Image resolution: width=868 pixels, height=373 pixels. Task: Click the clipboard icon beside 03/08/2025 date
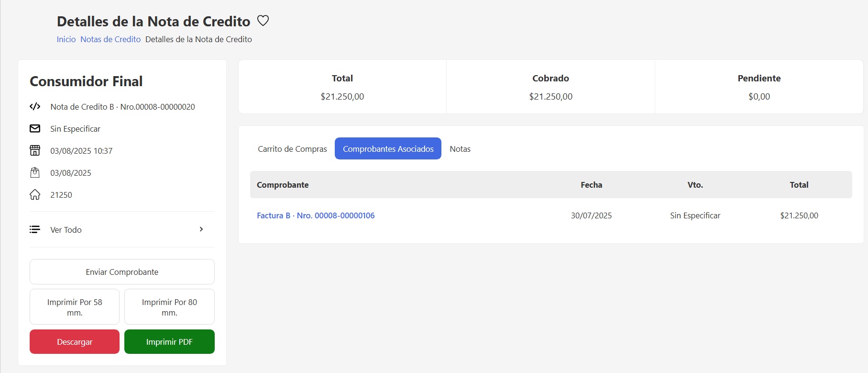click(x=35, y=172)
